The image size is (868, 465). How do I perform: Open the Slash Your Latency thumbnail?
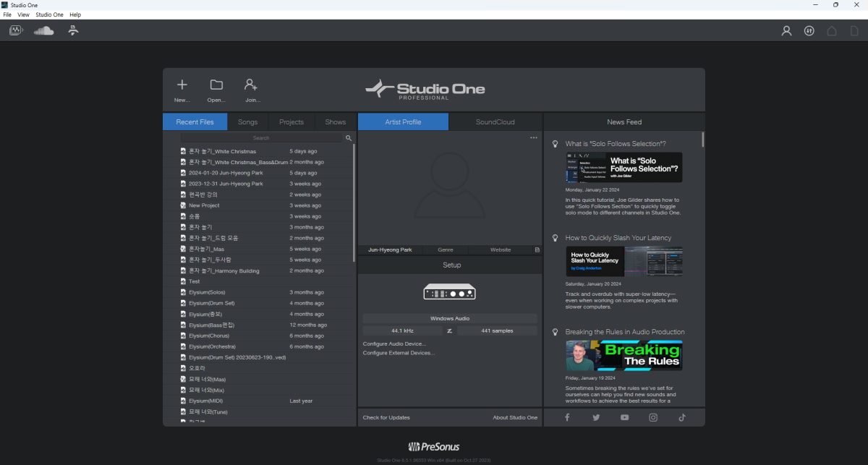624,262
